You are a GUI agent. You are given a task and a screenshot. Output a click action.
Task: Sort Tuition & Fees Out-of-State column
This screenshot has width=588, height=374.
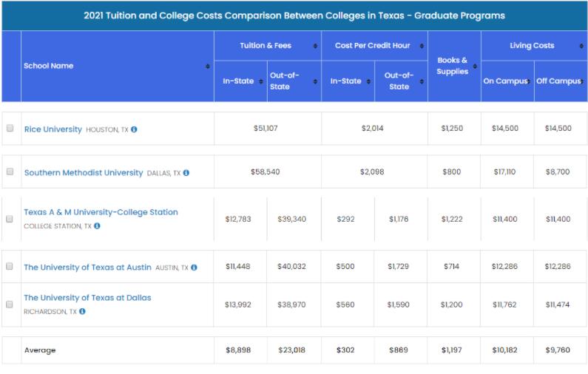[x=316, y=81]
